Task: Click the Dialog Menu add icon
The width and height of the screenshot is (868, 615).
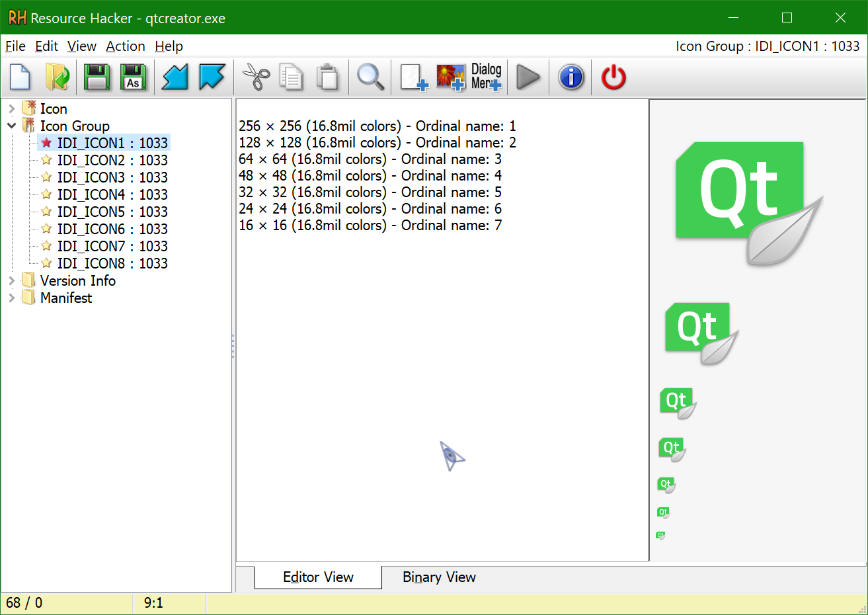Action: (487, 77)
